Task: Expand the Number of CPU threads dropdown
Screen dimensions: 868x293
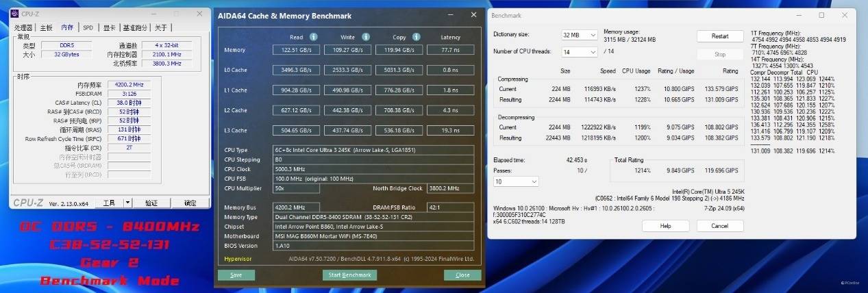Action: pos(579,52)
